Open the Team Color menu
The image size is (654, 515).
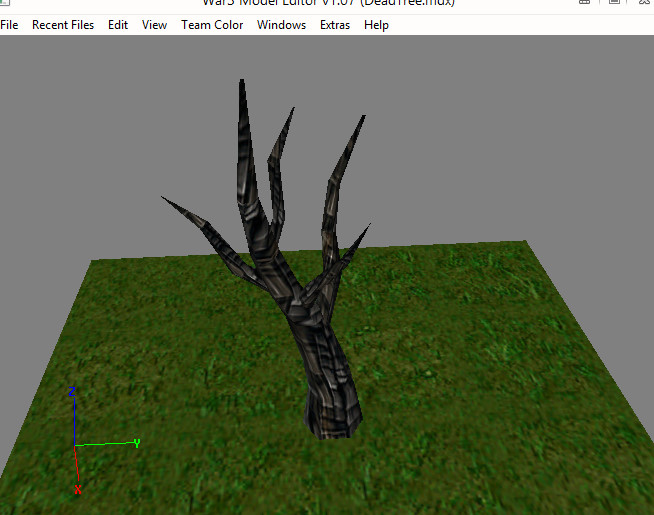212,25
